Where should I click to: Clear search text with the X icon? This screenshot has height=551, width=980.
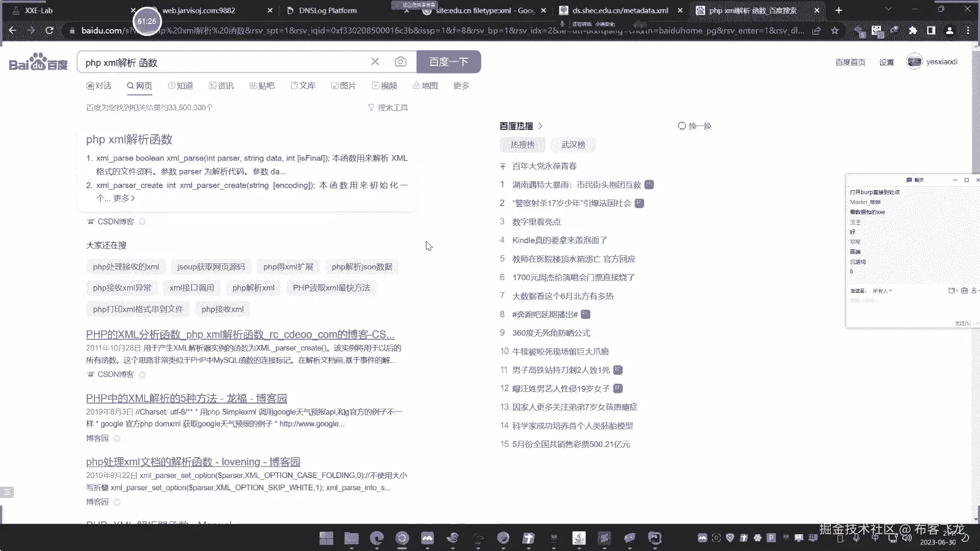tap(375, 62)
